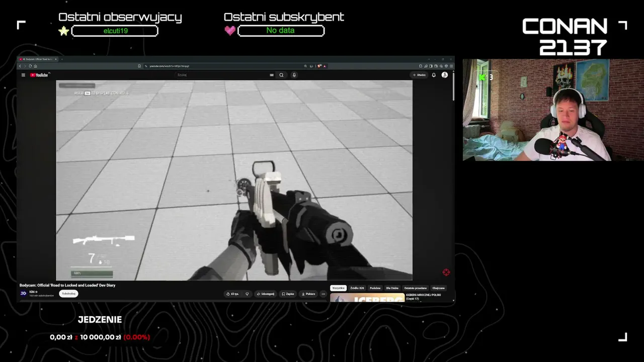Click the red overlay icon near video corner
The height and width of the screenshot is (362, 644).
click(446, 273)
